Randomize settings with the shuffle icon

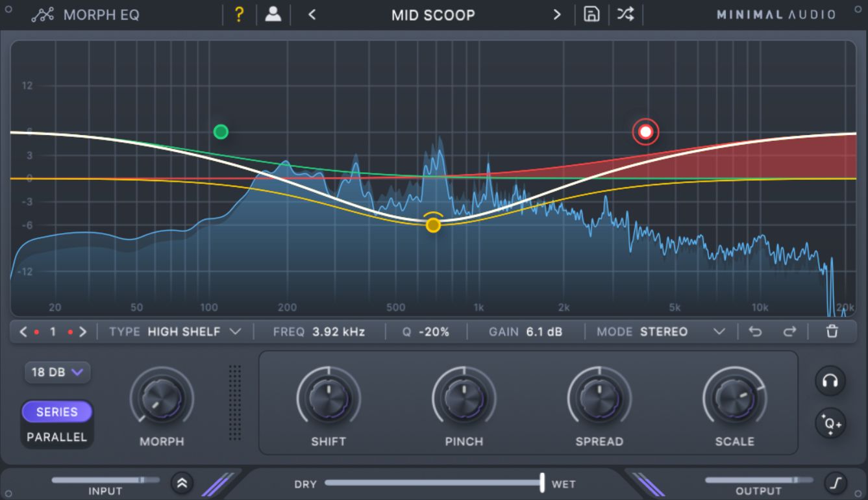click(x=625, y=14)
